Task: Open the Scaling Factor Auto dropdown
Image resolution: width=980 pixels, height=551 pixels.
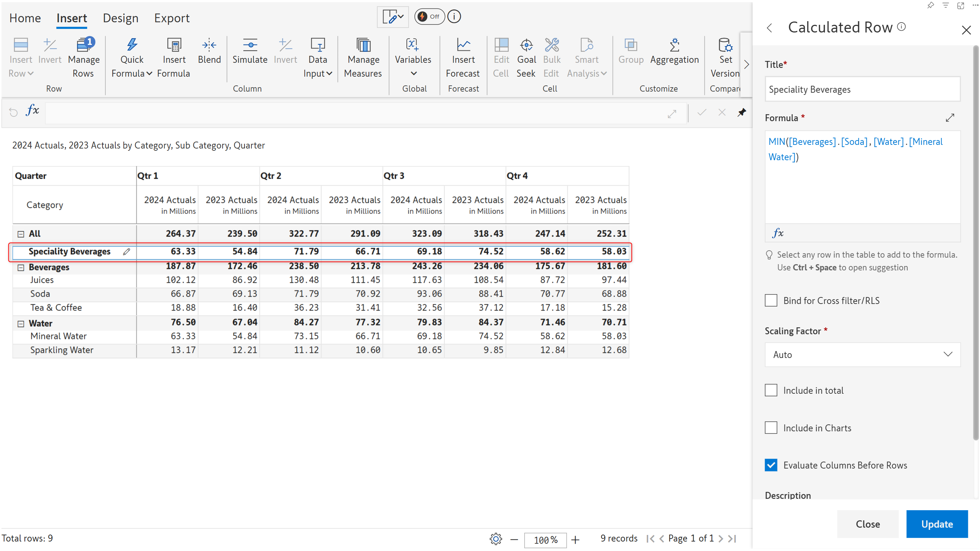Action: 862,354
